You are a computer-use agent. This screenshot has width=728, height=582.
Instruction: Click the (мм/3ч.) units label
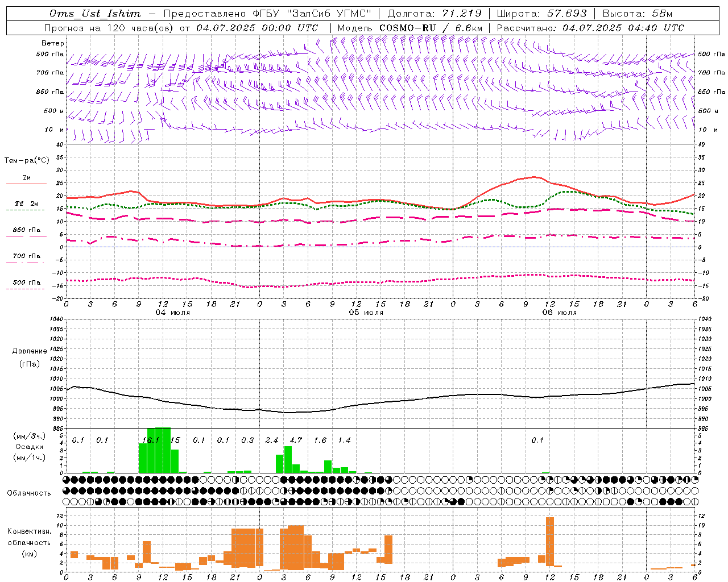coord(30,436)
